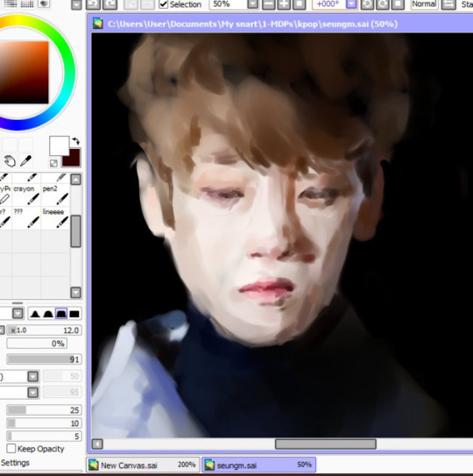Click the brush list scroll down arrow
The width and height of the screenshot is (473, 476).
(76, 293)
